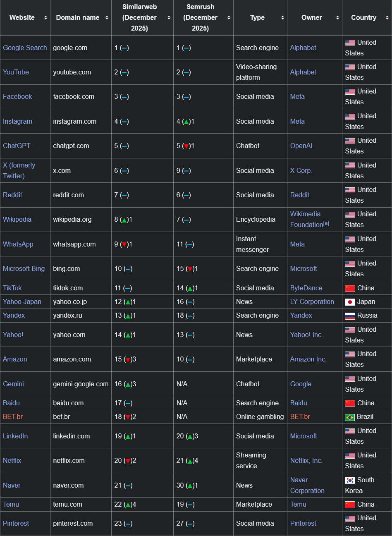392x536 pixels.
Task: Click the Chatbot type cell in Gemini row
Action: tap(260, 384)
